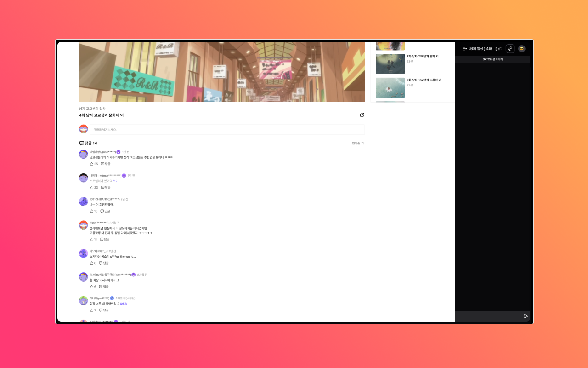Open 1STICHBANG's profile avatar

coord(83,201)
